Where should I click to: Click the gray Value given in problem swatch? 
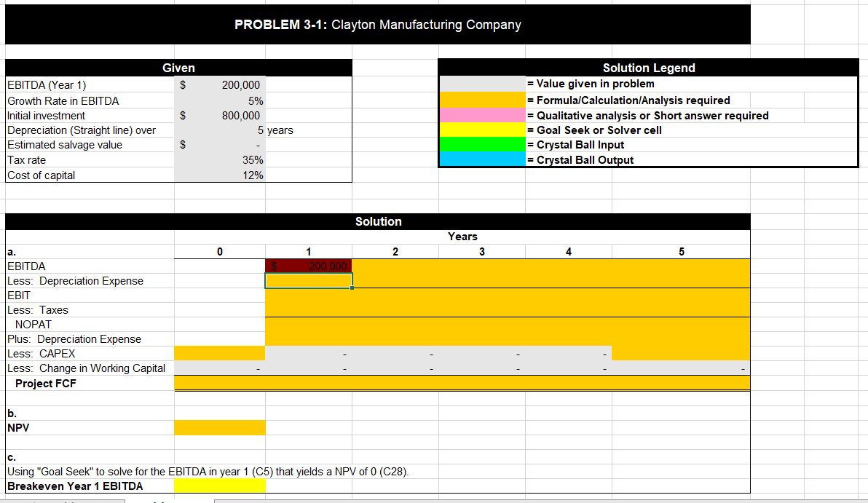point(482,84)
